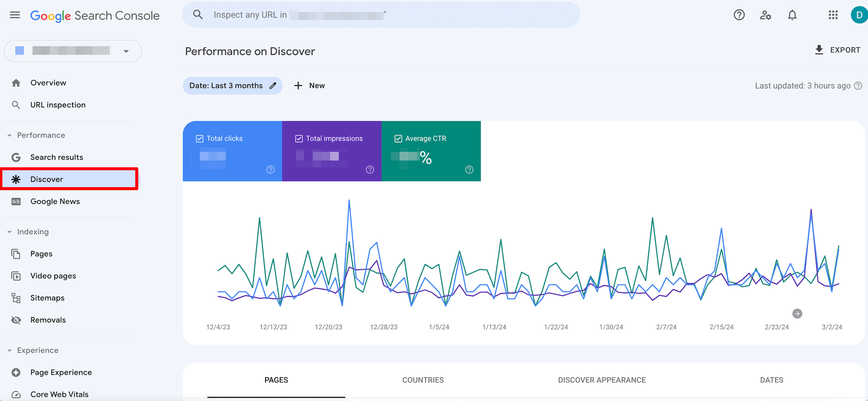Open the Google apps grid
Viewport: 868px width, 401px height.
[x=833, y=15]
